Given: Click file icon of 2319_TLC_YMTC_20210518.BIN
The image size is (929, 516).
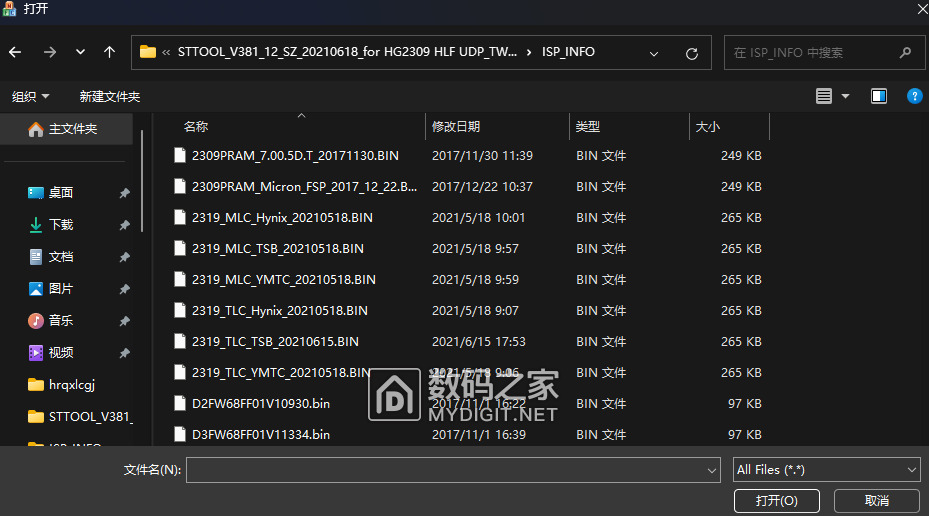Looking at the screenshot, I should point(180,373).
